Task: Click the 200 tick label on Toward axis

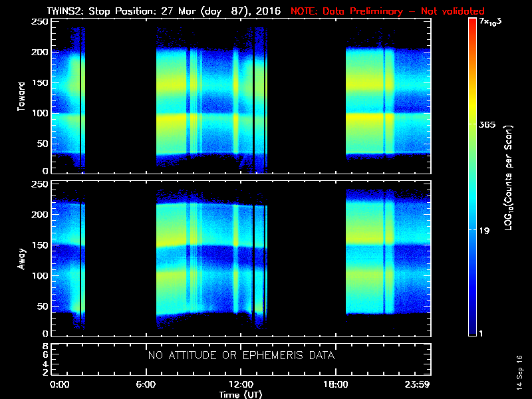Action: (40, 53)
